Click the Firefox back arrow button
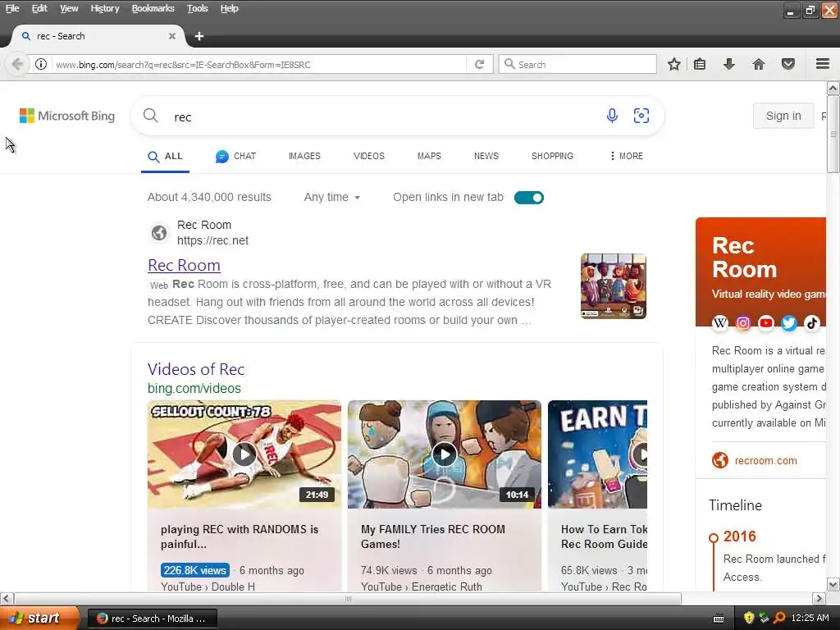The image size is (840, 630). coord(17,64)
